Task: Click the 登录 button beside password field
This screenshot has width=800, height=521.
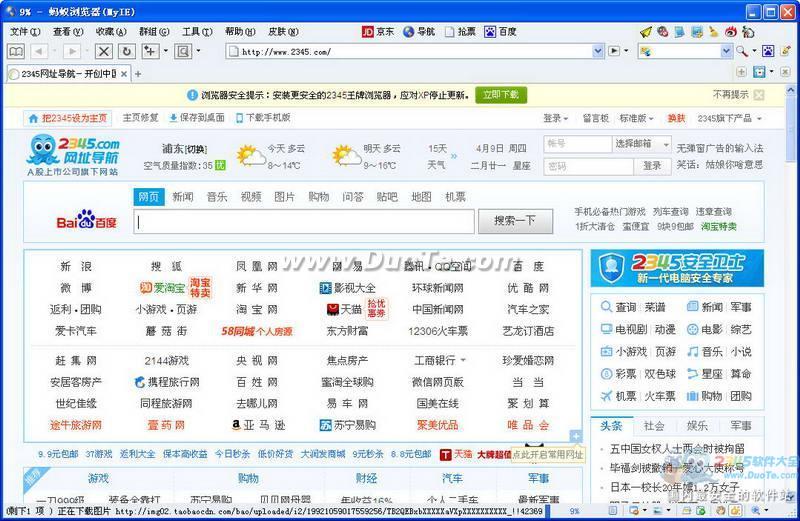Action: [652, 166]
